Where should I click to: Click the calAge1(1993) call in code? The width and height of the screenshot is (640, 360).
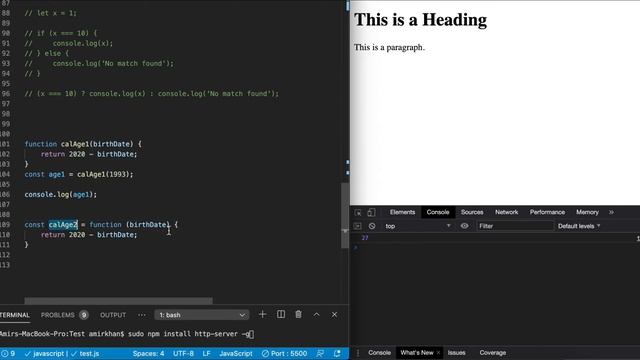click(x=104, y=174)
